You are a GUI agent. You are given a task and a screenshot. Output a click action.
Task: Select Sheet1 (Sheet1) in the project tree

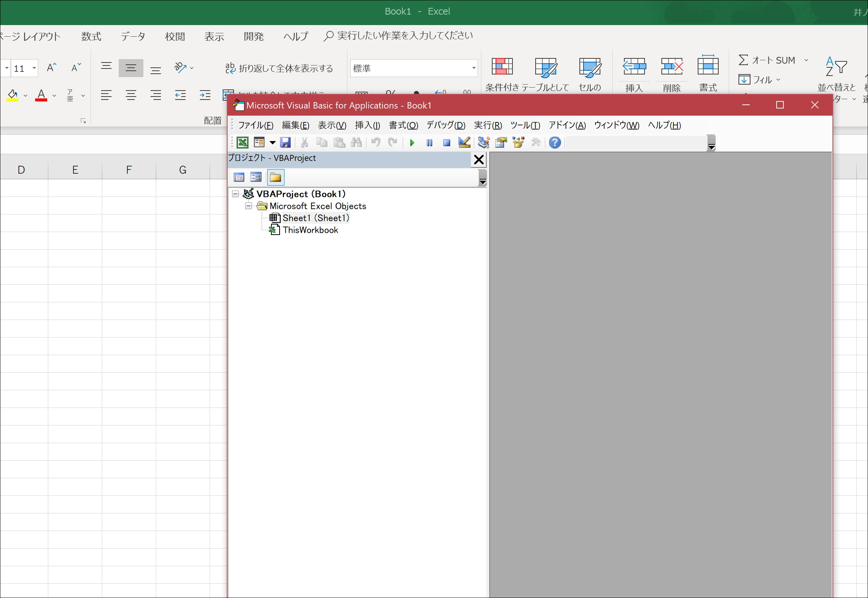pos(316,218)
